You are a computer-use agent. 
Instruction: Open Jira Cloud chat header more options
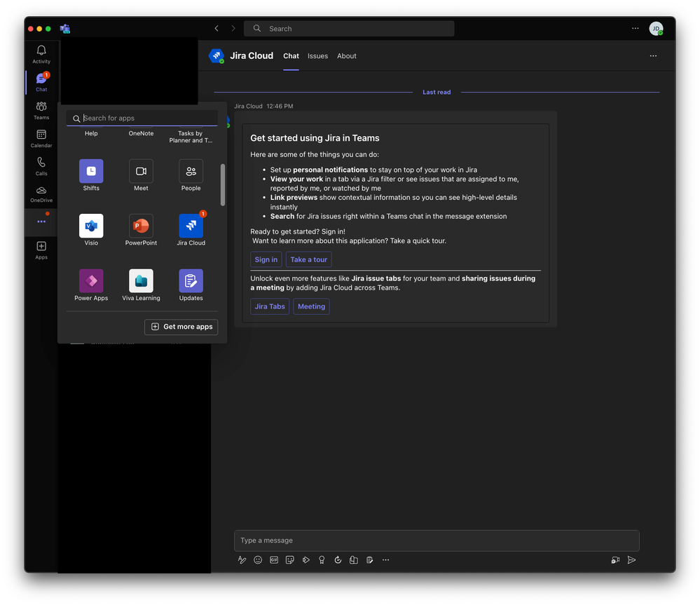(653, 56)
